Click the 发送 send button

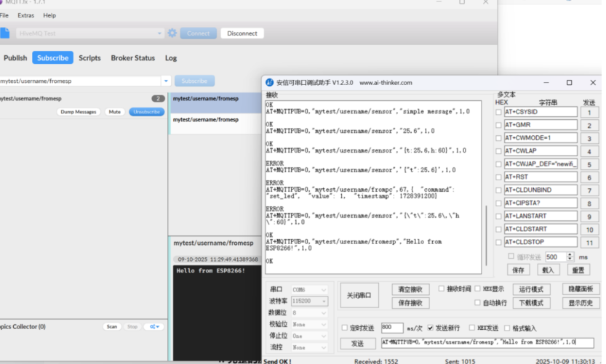[x=357, y=343]
